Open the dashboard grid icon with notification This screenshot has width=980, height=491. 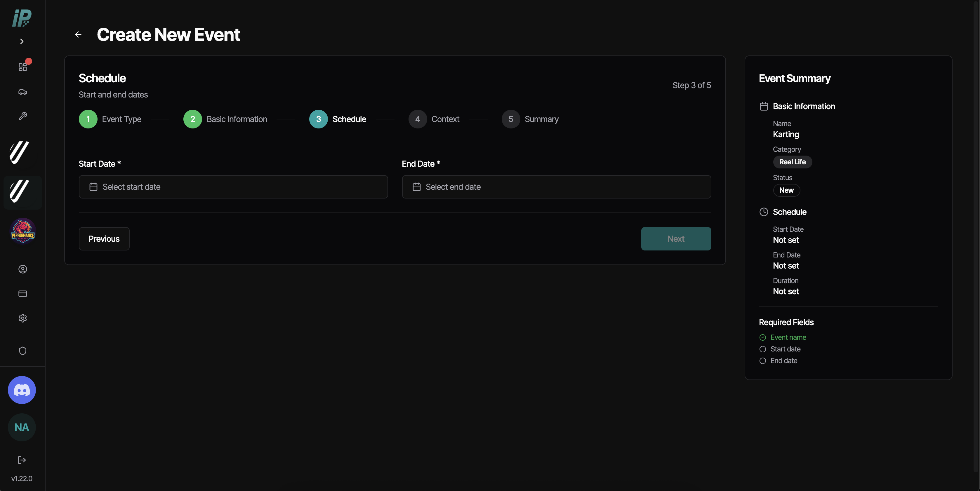click(23, 67)
